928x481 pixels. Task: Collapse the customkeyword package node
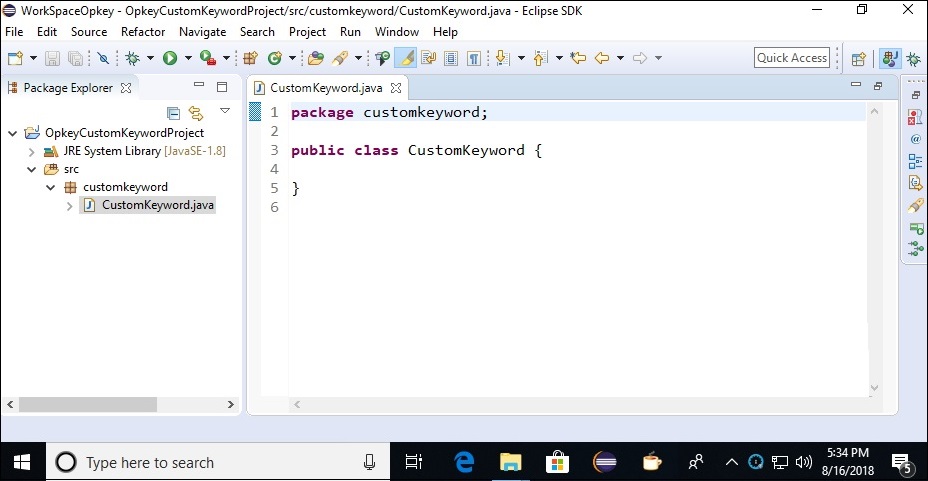point(50,188)
